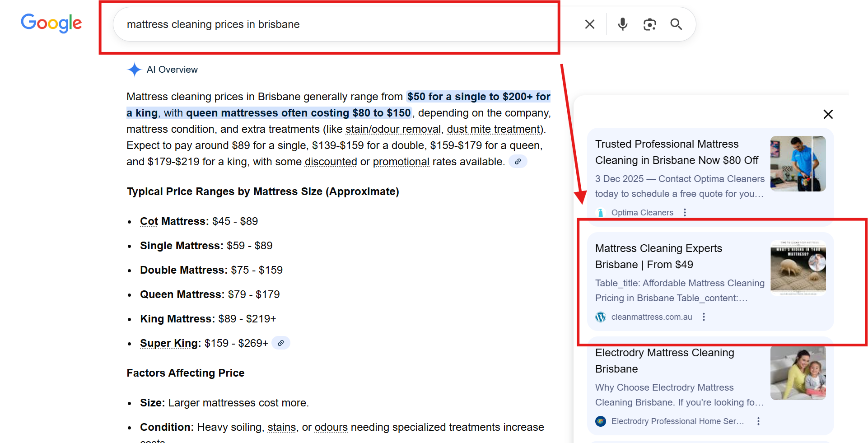Viewport: 868px width, 443px height.
Task: Click the magnifying glass search icon
Action: click(x=676, y=24)
